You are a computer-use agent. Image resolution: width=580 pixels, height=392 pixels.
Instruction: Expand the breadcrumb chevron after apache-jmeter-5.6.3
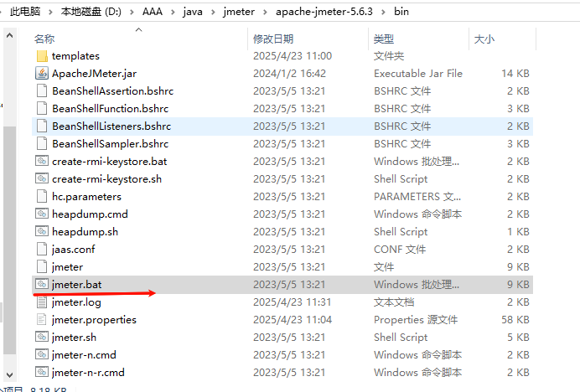[x=384, y=12]
